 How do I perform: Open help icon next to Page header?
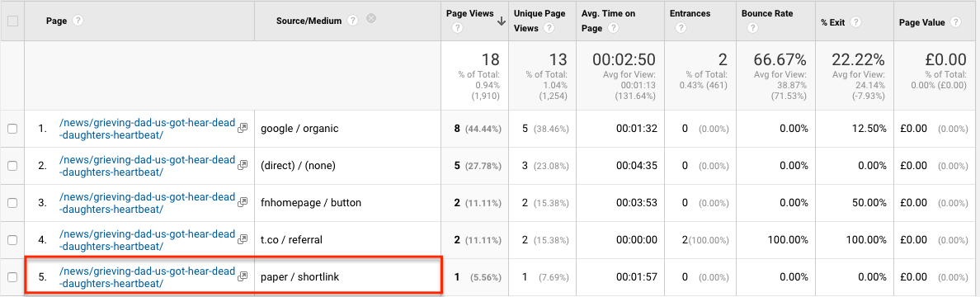78,21
